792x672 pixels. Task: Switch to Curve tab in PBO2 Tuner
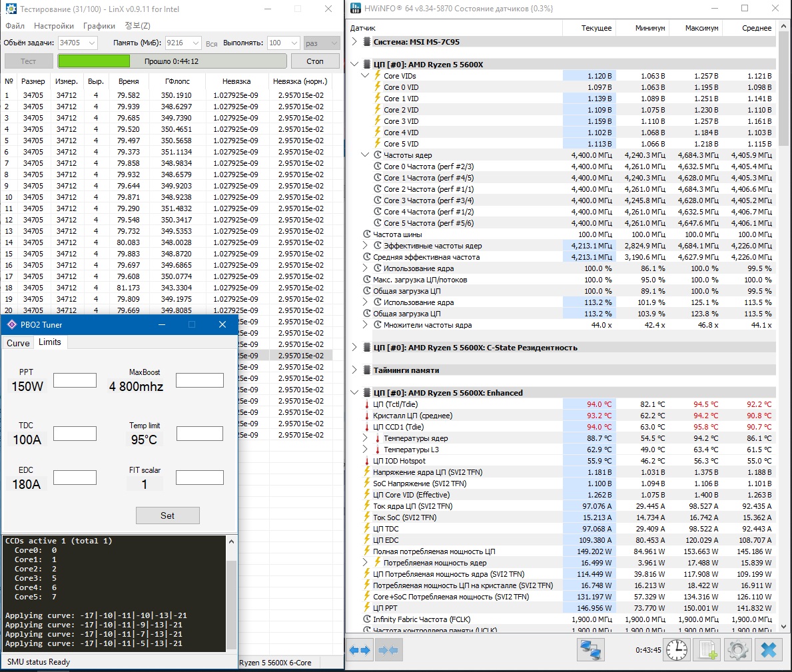18,343
